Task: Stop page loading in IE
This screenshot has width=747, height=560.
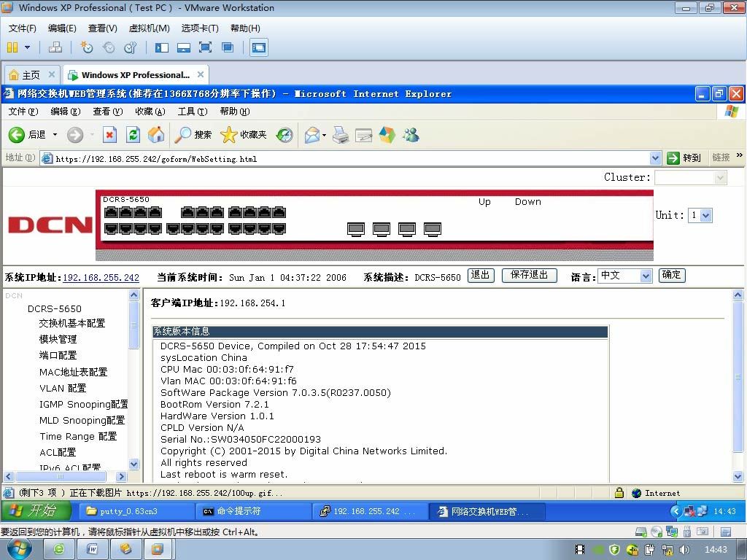Action: (109, 135)
